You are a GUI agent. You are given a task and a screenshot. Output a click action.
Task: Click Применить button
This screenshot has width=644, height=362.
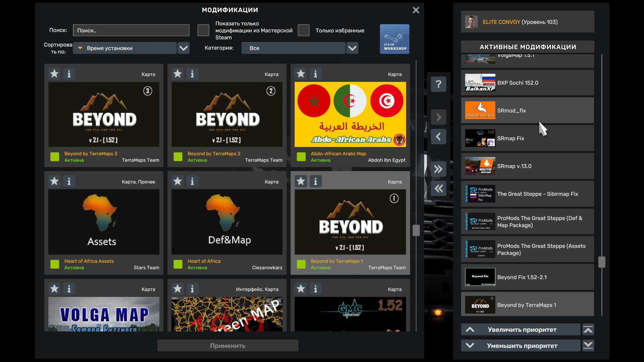(228, 346)
